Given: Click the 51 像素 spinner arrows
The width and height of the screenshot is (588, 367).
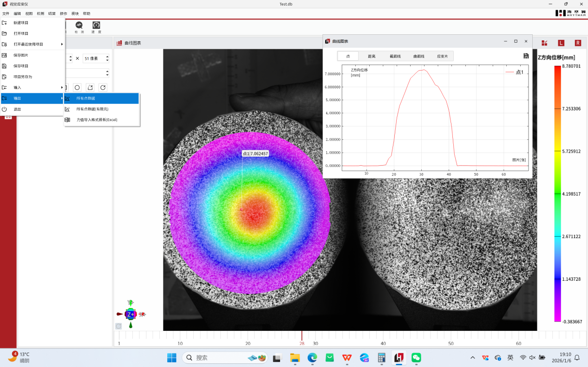Looking at the screenshot, I should pyautogui.click(x=107, y=58).
